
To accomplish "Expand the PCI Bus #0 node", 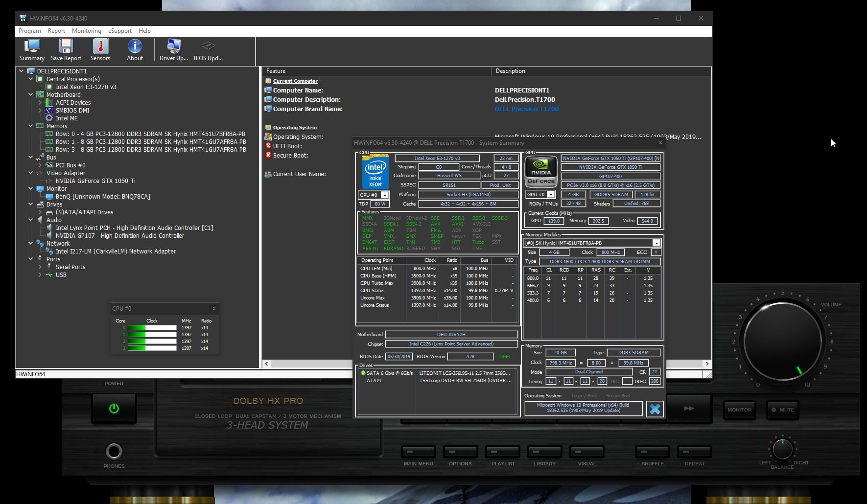I will pyautogui.click(x=40, y=165).
